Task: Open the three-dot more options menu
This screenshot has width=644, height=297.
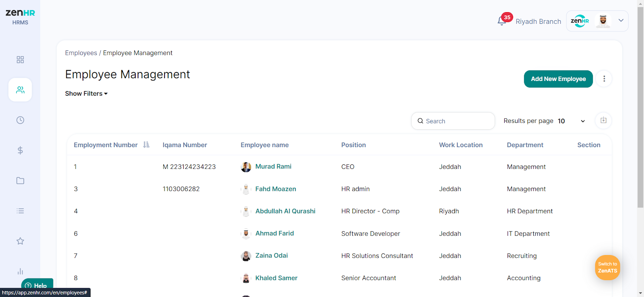Action: coord(604,79)
